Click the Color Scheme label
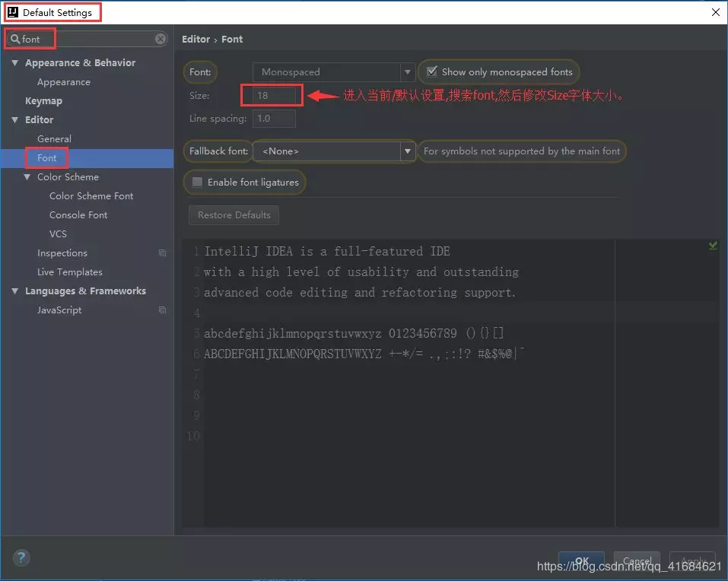Viewport: 728px width, 581px height. tap(68, 176)
